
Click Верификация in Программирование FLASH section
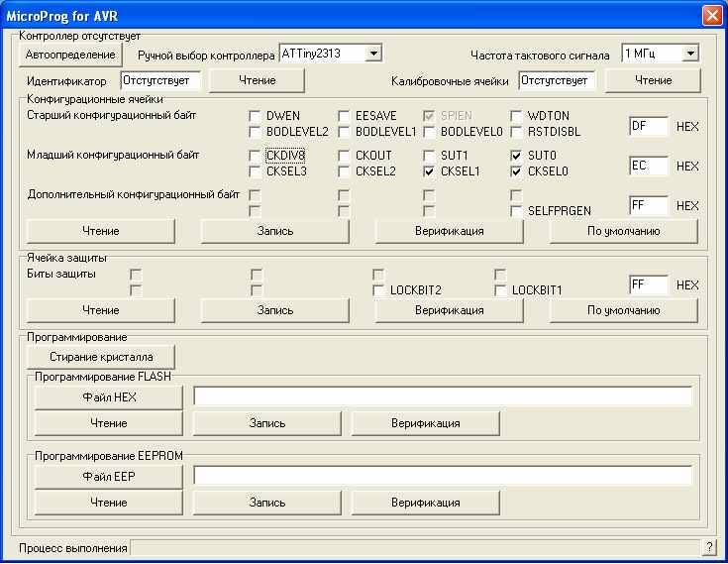click(x=425, y=423)
